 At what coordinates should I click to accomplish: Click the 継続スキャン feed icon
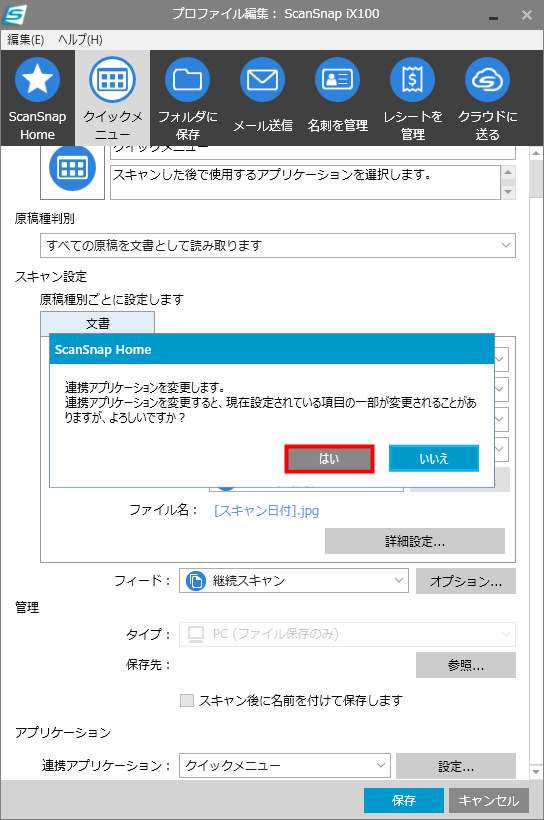coord(196,581)
